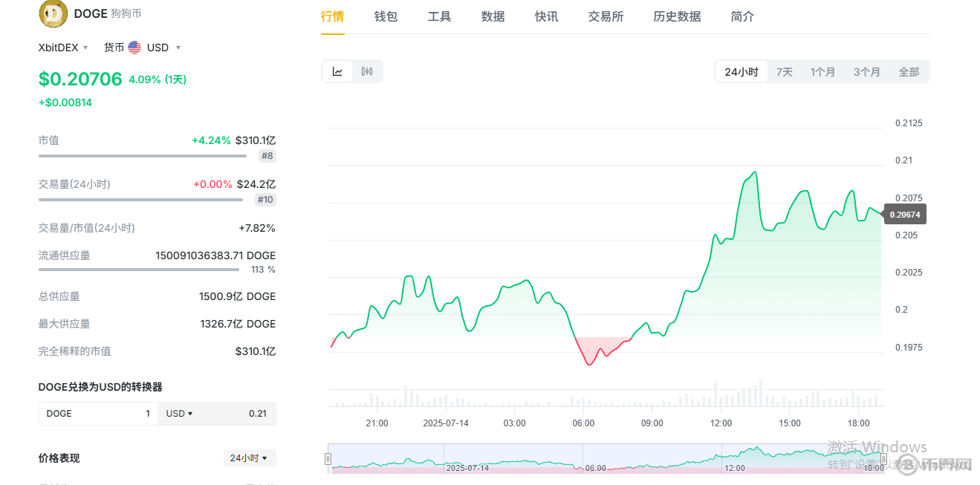Viewport: 980px width, 485px height.
Task: Open the USD currency dropdown
Action: click(x=163, y=48)
